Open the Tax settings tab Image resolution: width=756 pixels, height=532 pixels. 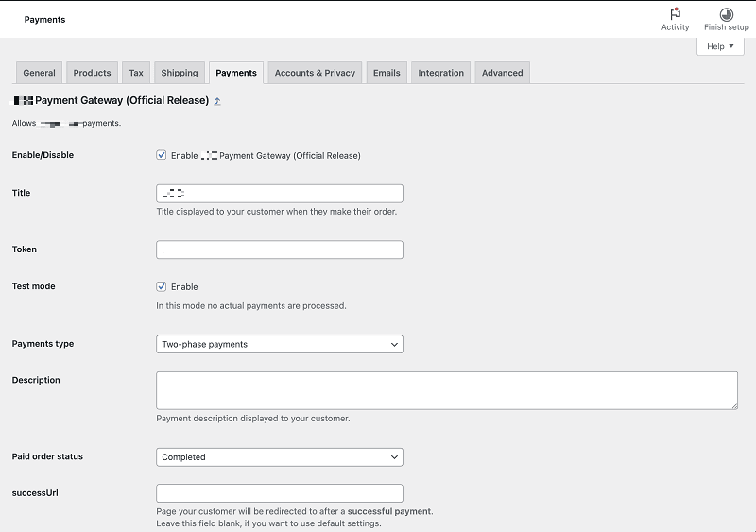coord(136,73)
